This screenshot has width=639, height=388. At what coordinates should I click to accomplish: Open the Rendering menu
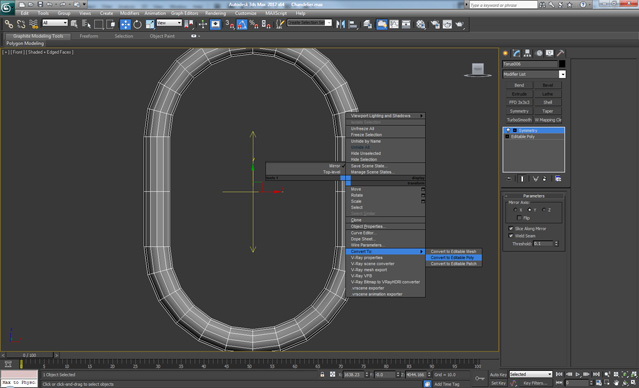216,13
